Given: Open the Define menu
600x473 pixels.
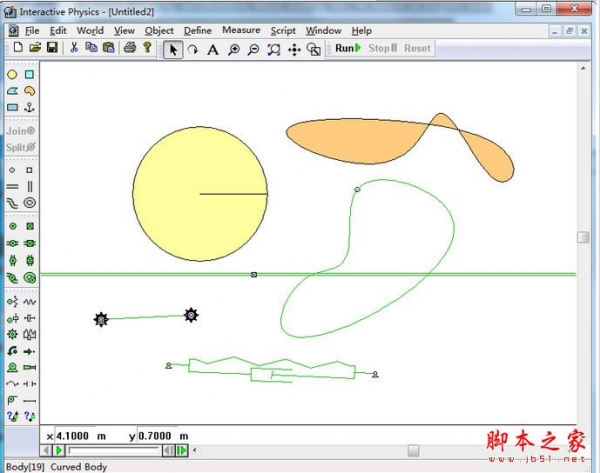Looking at the screenshot, I should pos(198,31).
